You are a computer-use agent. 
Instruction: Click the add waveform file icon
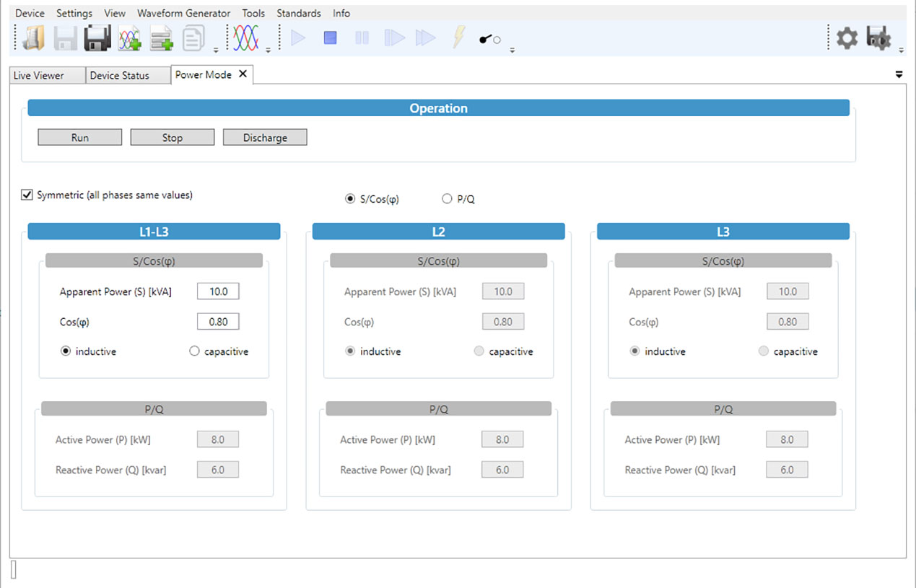129,38
